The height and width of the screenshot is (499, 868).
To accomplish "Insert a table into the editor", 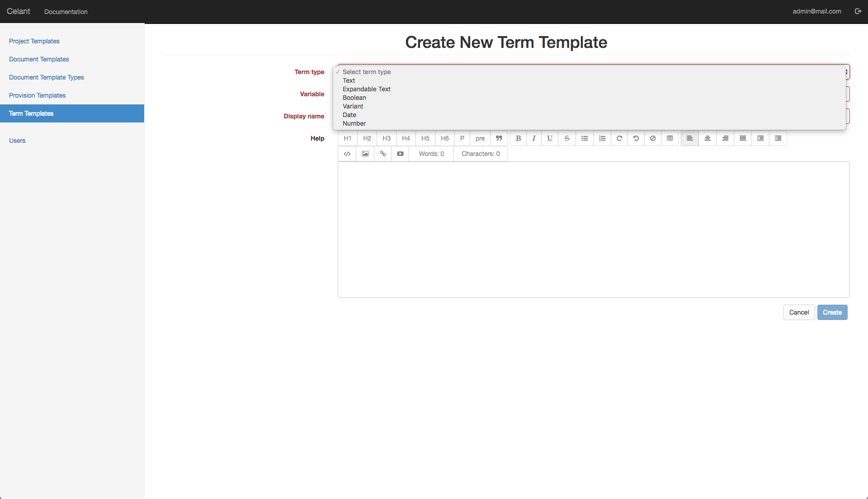I will (670, 138).
